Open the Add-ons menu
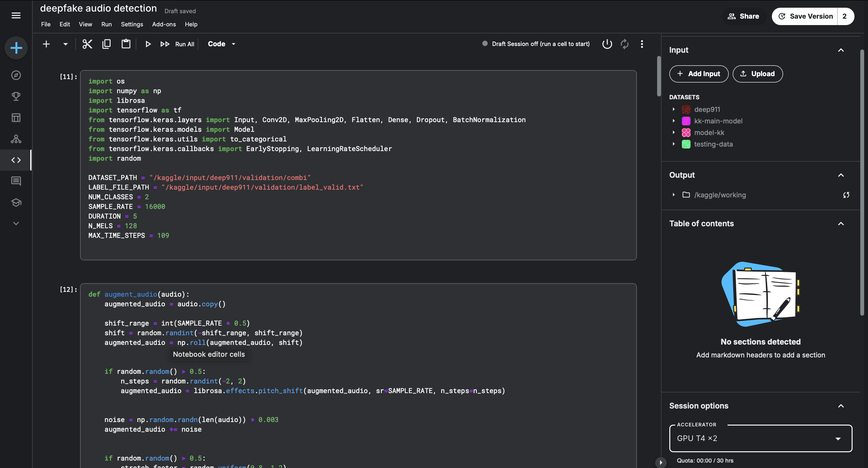 tap(164, 24)
